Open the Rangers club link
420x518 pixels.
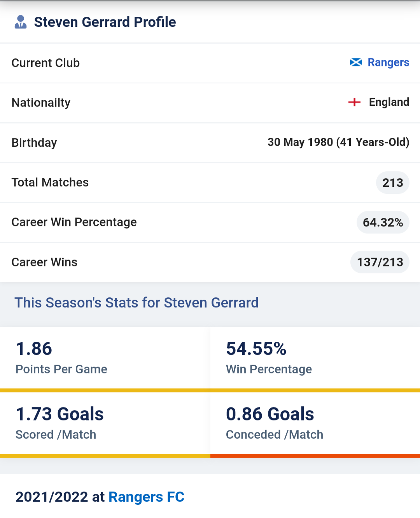(388, 62)
